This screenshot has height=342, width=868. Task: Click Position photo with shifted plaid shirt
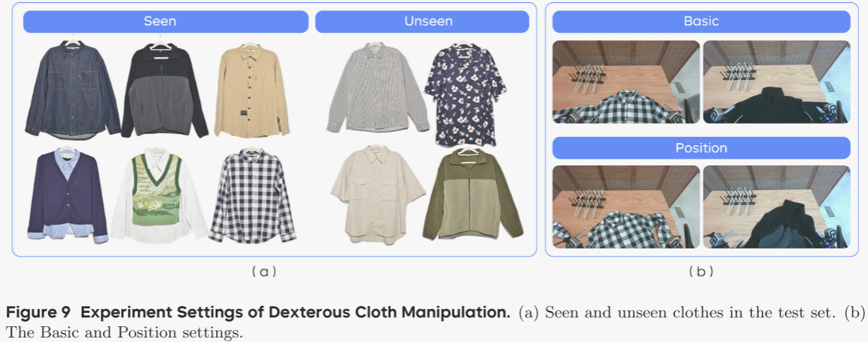pos(626,207)
